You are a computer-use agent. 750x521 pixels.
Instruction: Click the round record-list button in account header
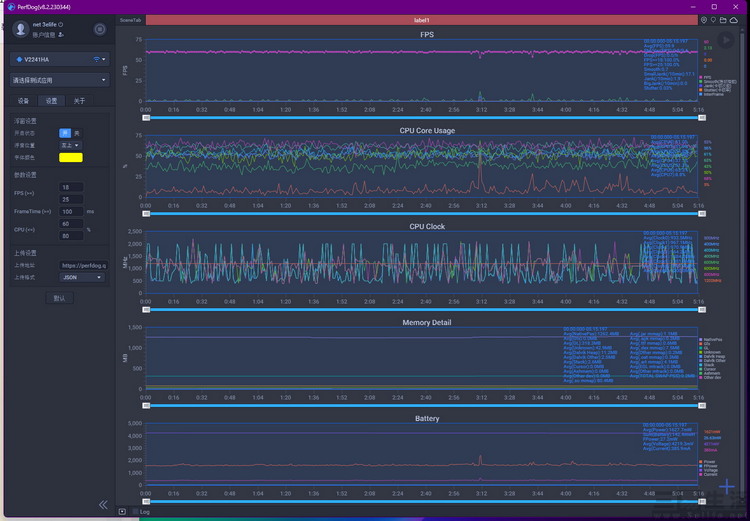coord(99,29)
